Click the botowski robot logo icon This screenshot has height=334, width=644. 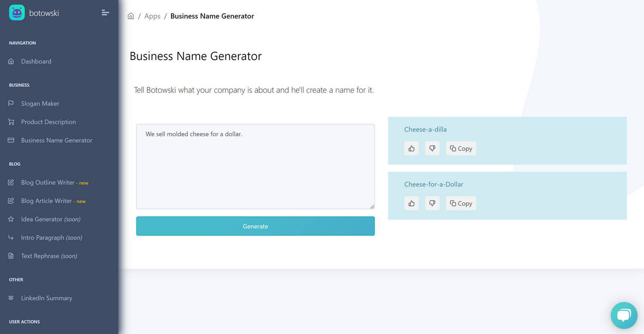pos(17,13)
